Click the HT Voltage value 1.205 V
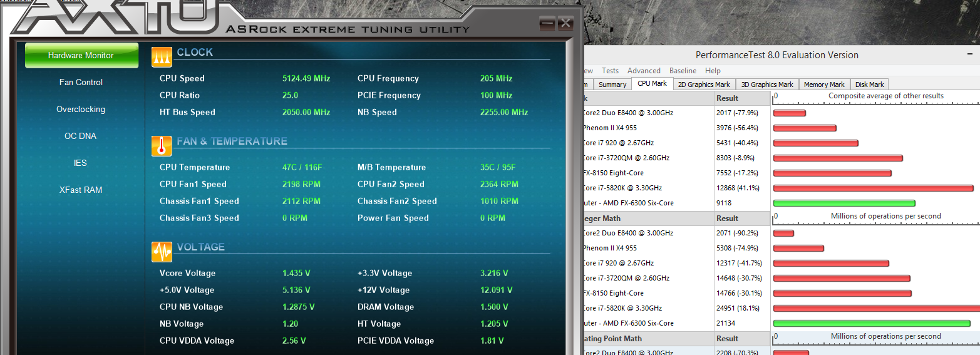 (494, 324)
